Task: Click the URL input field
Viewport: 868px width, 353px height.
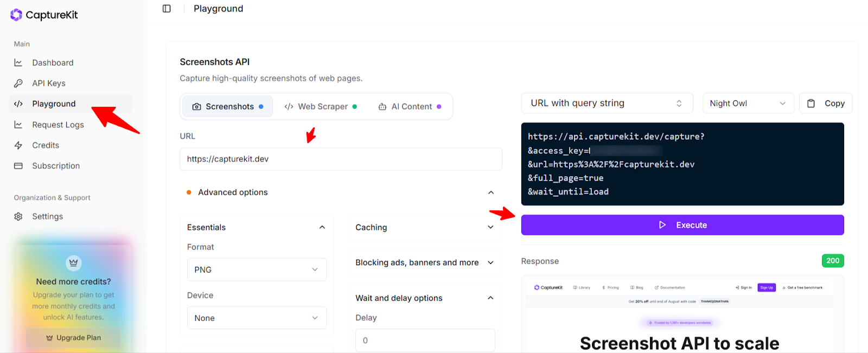Action: point(341,159)
